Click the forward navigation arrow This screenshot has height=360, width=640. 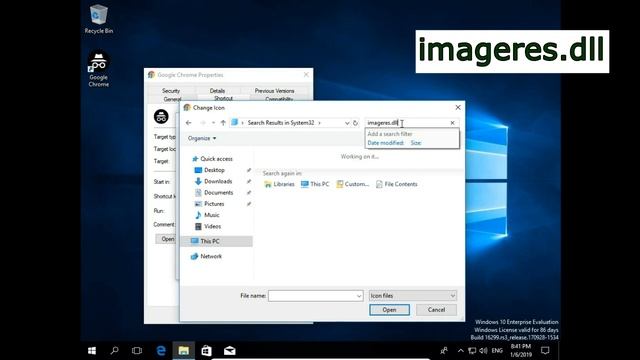click(203, 122)
